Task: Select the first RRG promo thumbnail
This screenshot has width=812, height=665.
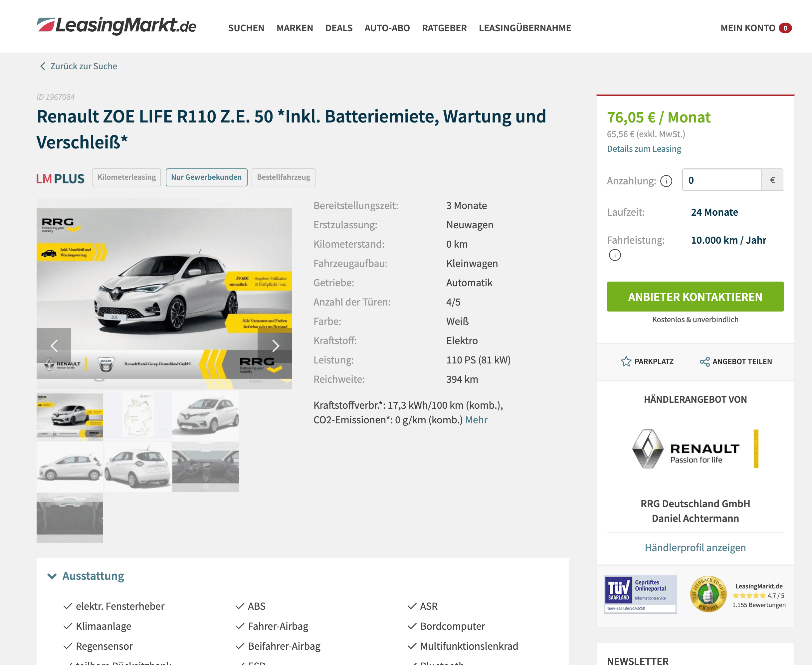Action: coord(70,416)
